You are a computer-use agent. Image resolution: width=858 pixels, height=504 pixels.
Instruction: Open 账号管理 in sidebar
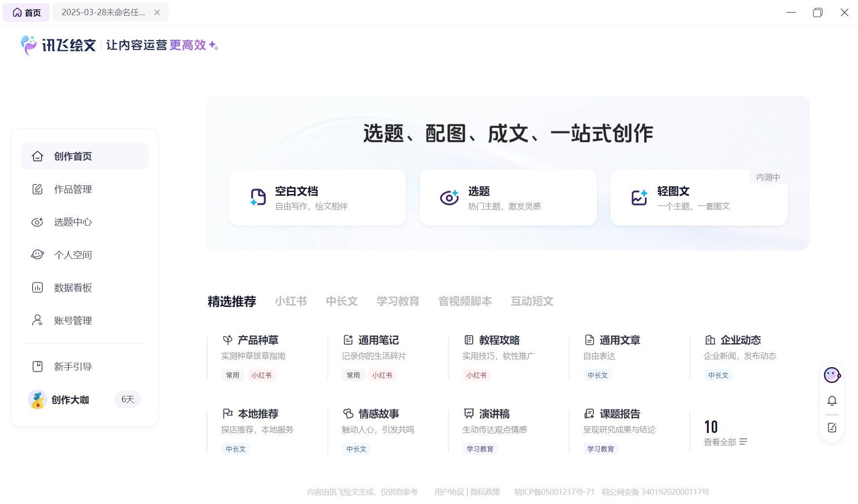coord(84,320)
